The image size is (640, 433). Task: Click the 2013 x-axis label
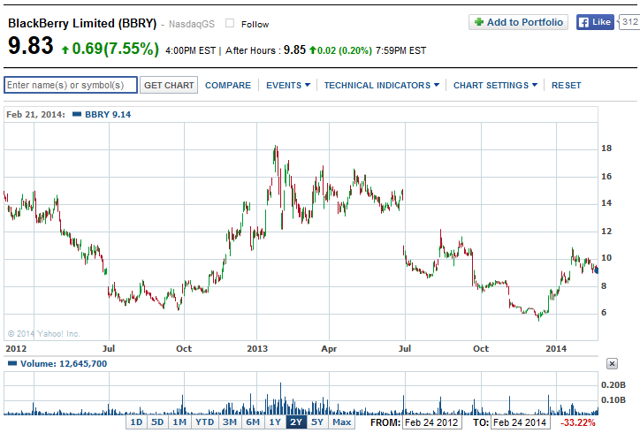coord(257,349)
